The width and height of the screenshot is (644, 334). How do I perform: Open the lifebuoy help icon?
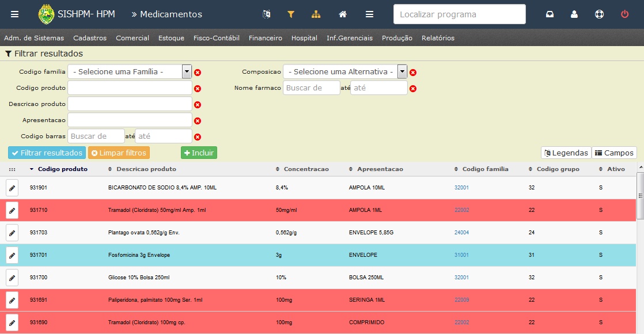(x=599, y=14)
